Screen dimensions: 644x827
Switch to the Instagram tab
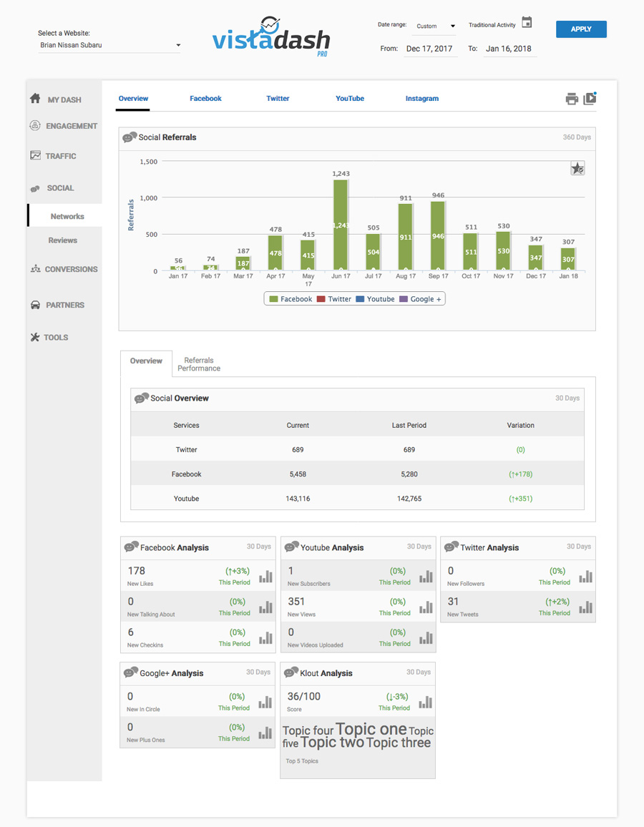click(x=422, y=99)
